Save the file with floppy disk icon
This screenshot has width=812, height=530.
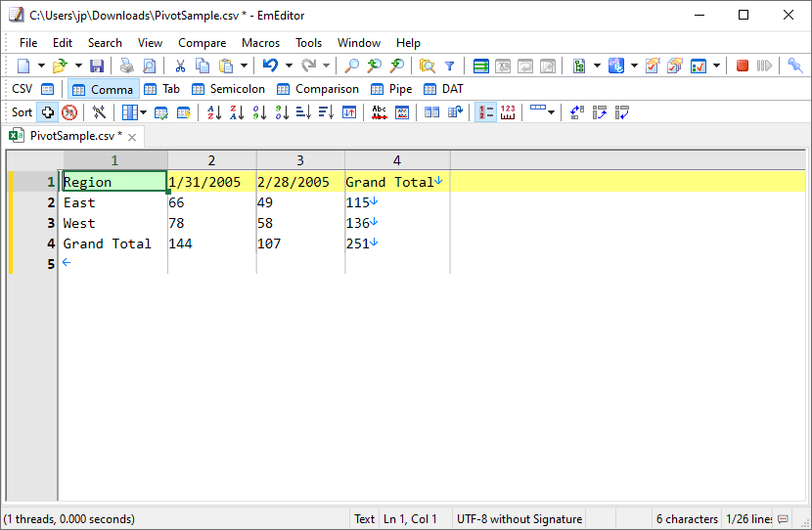coord(97,66)
